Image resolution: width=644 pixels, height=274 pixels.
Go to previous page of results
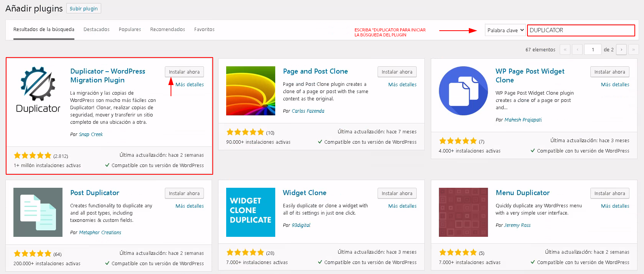(x=577, y=49)
